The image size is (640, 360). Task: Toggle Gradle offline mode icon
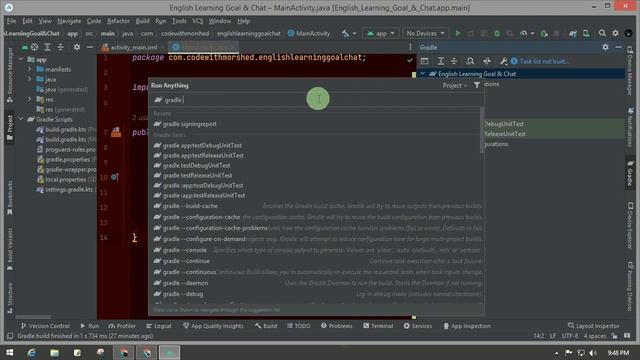[x=487, y=61]
